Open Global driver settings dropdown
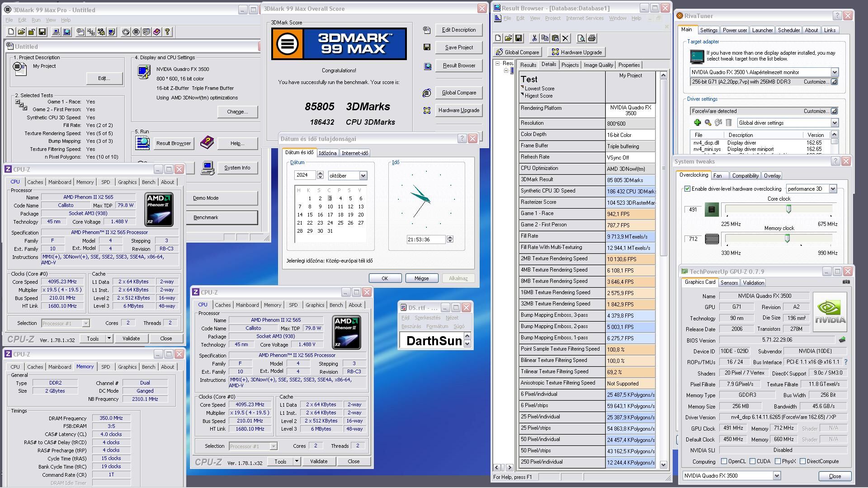 (834, 123)
